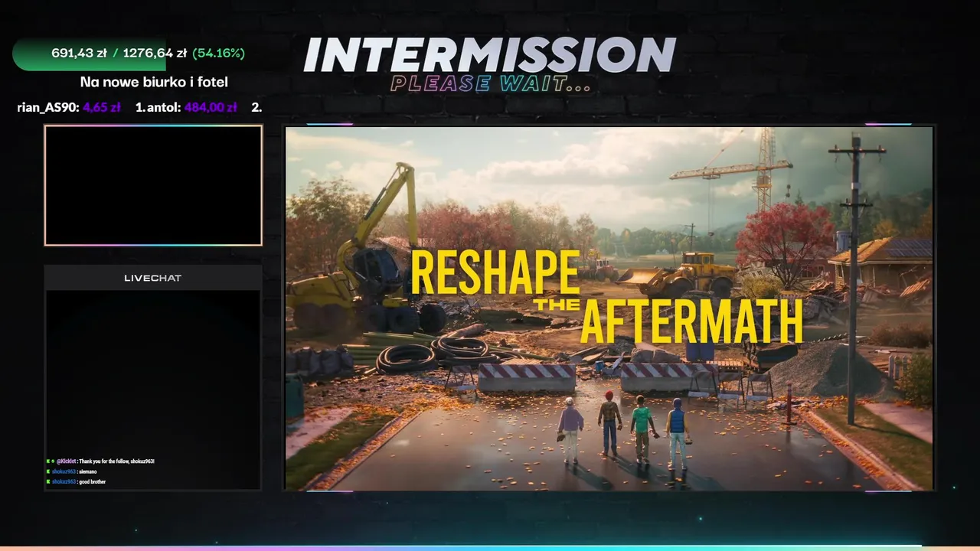Click the LIVECHAT panel header
The width and height of the screenshot is (980, 551).
tap(153, 278)
